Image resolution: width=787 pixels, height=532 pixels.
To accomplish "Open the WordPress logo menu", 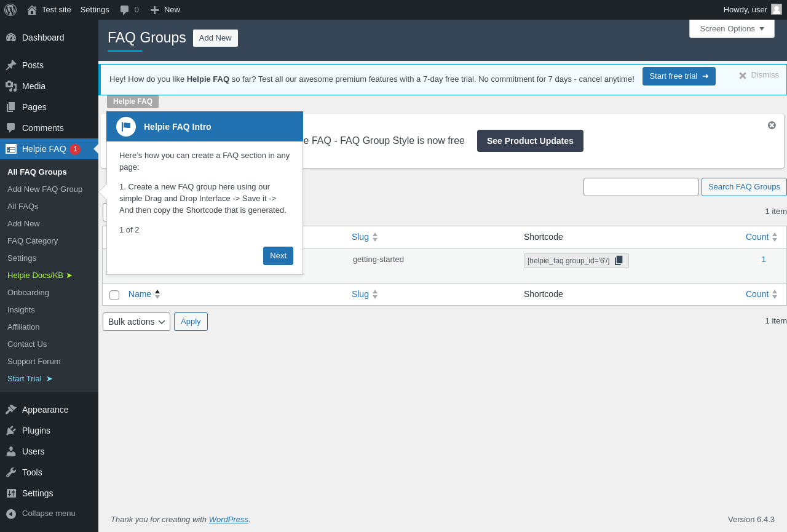I will [10, 10].
